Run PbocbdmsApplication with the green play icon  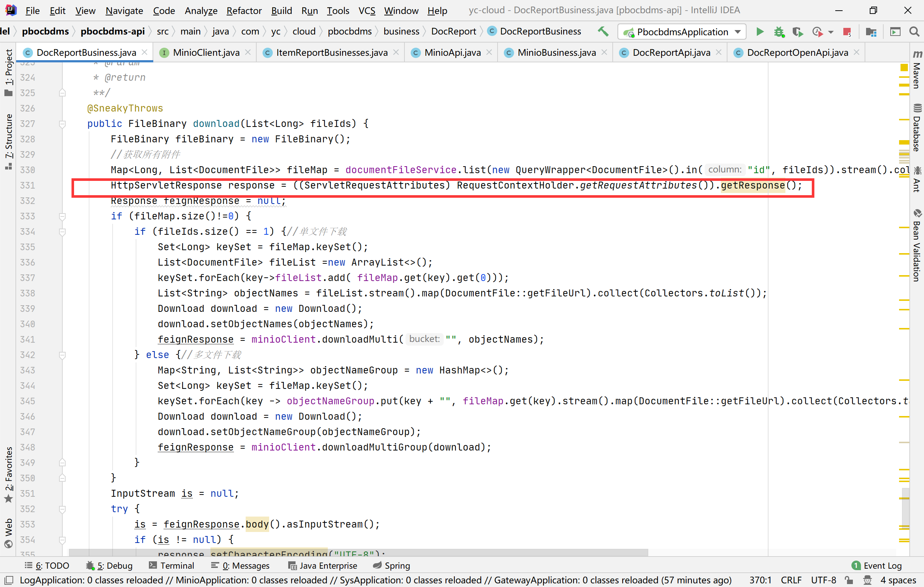pyautogui.click(x=759, y=32)
